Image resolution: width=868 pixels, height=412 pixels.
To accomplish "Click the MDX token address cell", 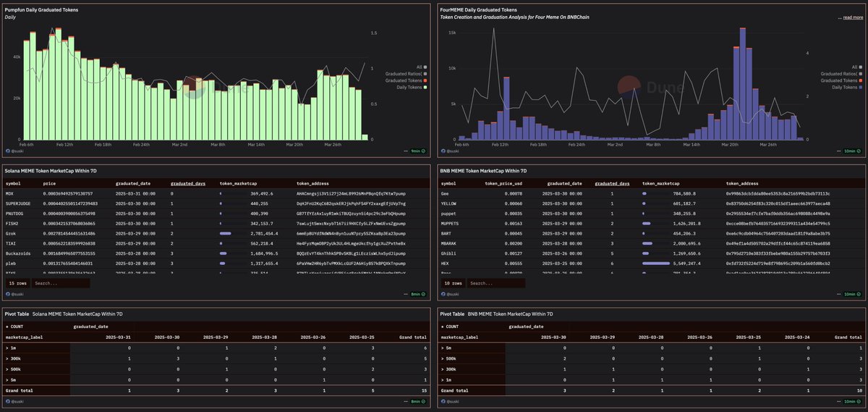I will (x=351, y=194).
